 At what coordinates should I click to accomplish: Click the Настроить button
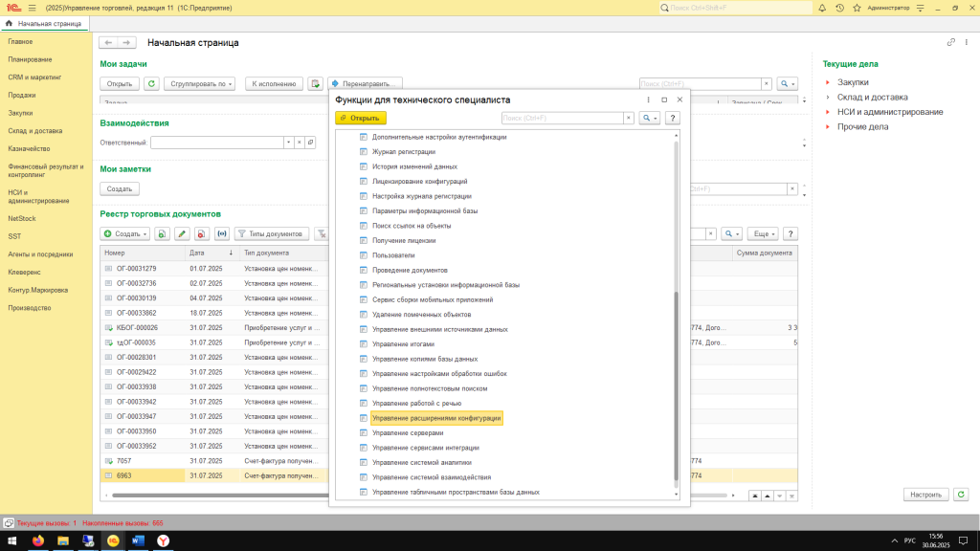tap(925, 495)
